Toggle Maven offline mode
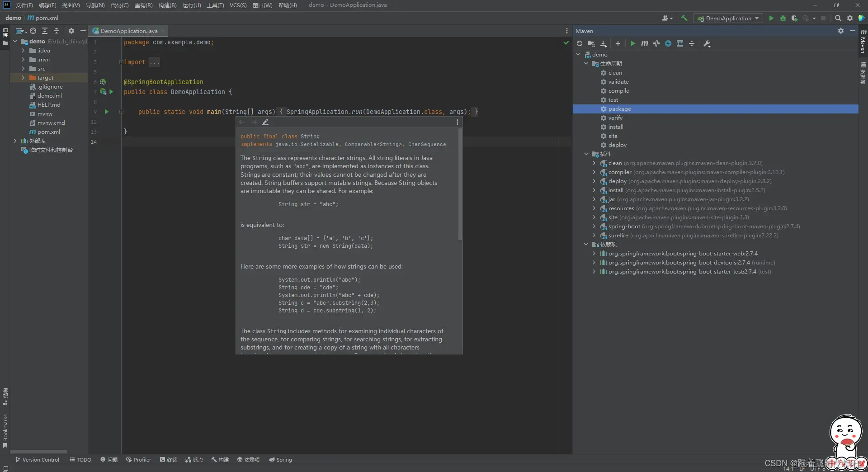This screenshot has height=472, width=868. 656,44
